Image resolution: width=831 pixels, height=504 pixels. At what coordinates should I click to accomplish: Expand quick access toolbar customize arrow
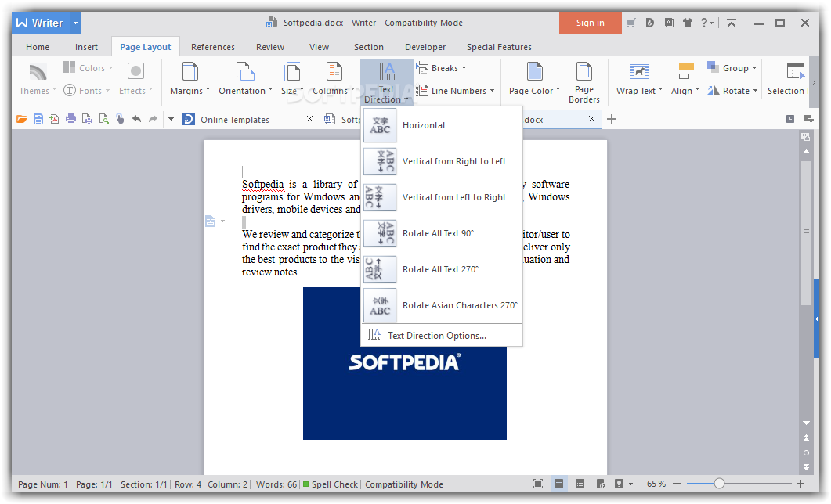point(171,119)
